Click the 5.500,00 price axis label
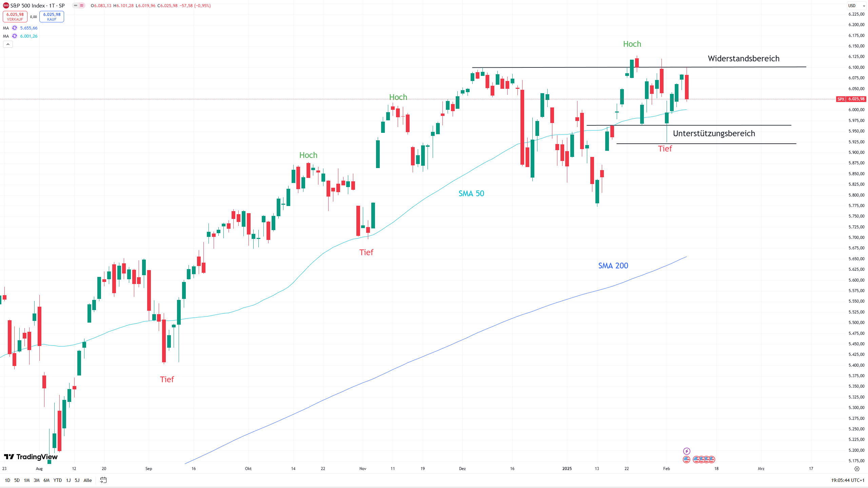Viewport: 868px width, 488px height. pyautogui.click(x=856, y=322)
